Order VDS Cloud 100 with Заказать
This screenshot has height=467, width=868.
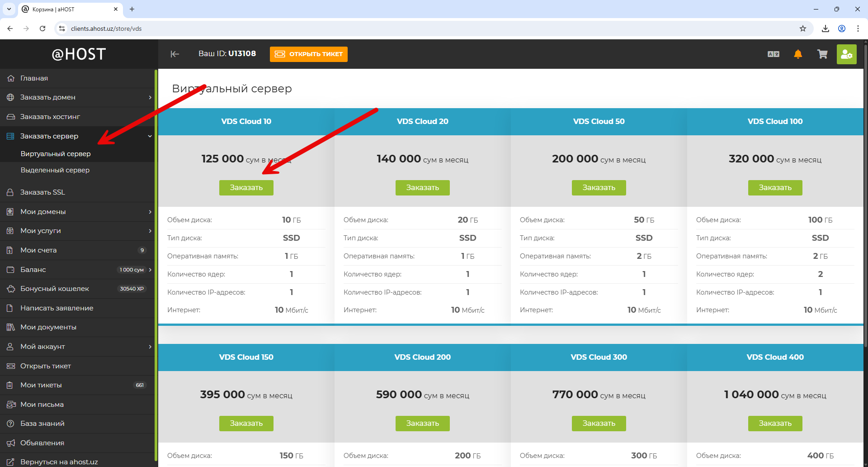point(775,188)
